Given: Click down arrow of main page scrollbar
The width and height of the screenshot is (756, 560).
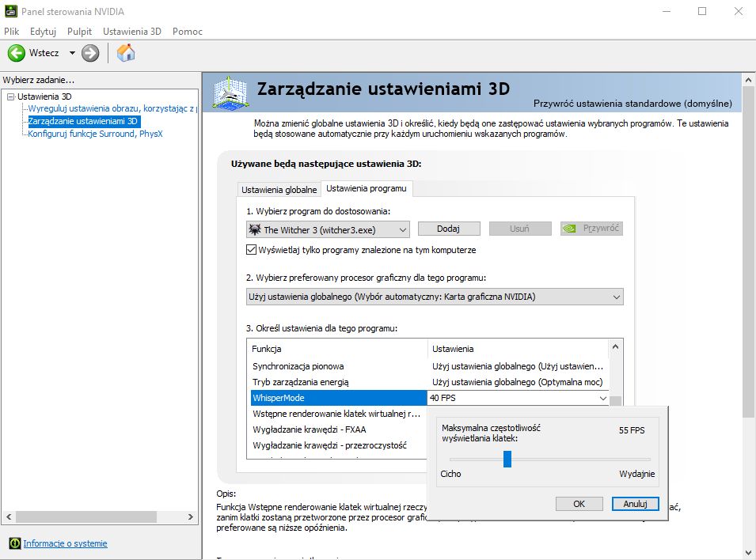Looking at the screenshot, I should point(748,553).
